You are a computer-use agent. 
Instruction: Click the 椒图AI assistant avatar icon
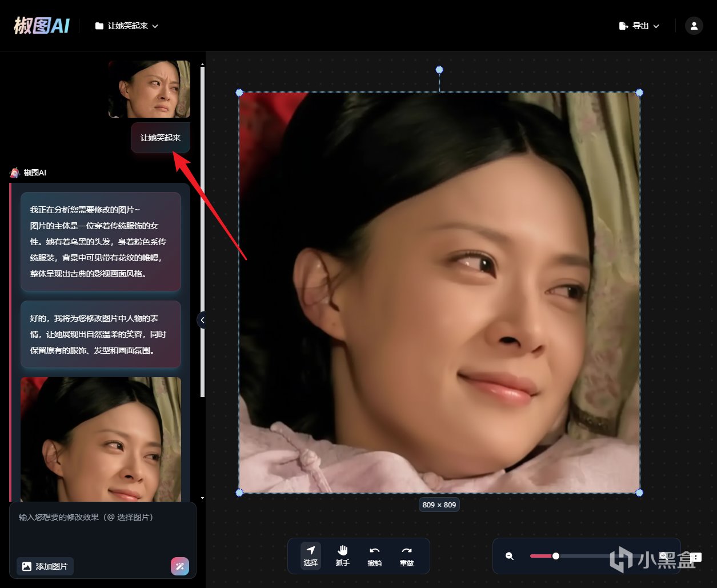15,172
